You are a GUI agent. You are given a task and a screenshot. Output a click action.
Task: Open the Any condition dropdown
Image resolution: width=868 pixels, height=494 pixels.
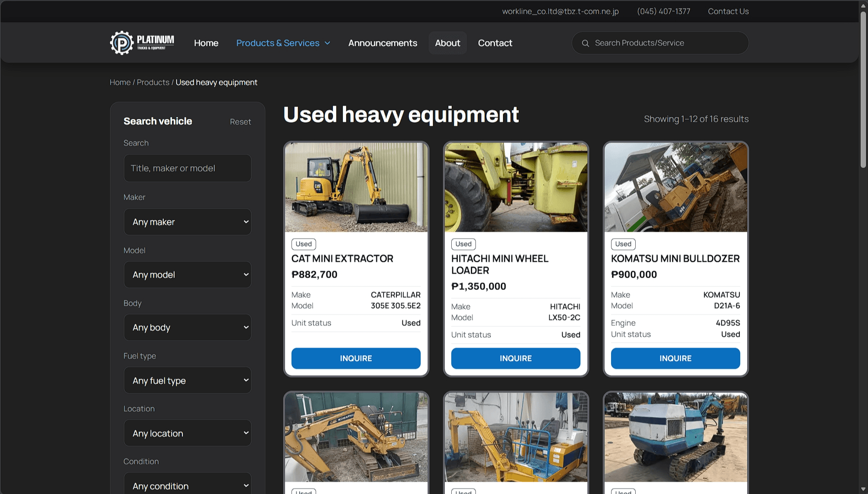coord(187,483)
